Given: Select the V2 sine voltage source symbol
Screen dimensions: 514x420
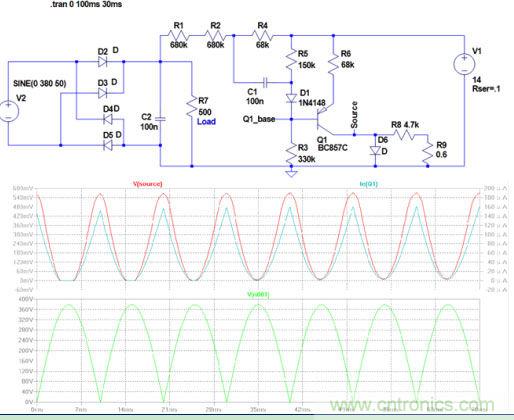Looking at the screenshot, I should pos(8,112).
